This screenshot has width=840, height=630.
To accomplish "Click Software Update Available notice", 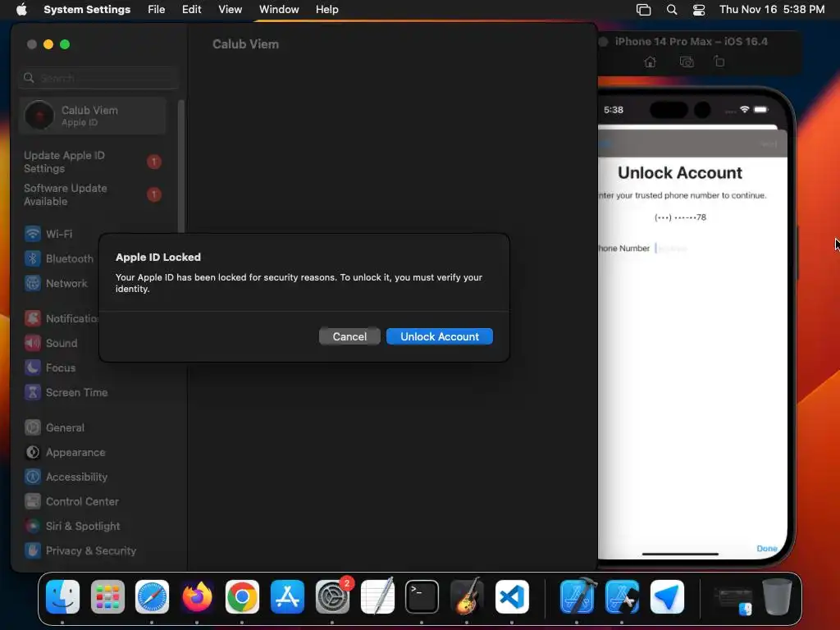I will (92, 195).
